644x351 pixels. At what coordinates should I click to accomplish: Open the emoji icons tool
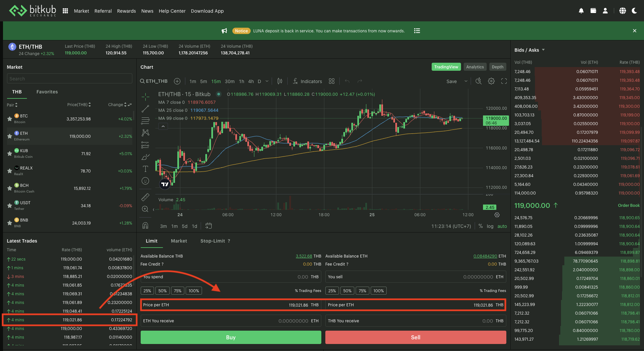145,181
